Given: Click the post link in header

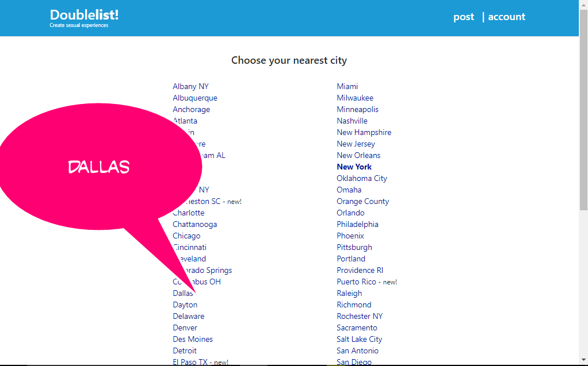Looking at the screenshot, I should (x=464, y=17).
